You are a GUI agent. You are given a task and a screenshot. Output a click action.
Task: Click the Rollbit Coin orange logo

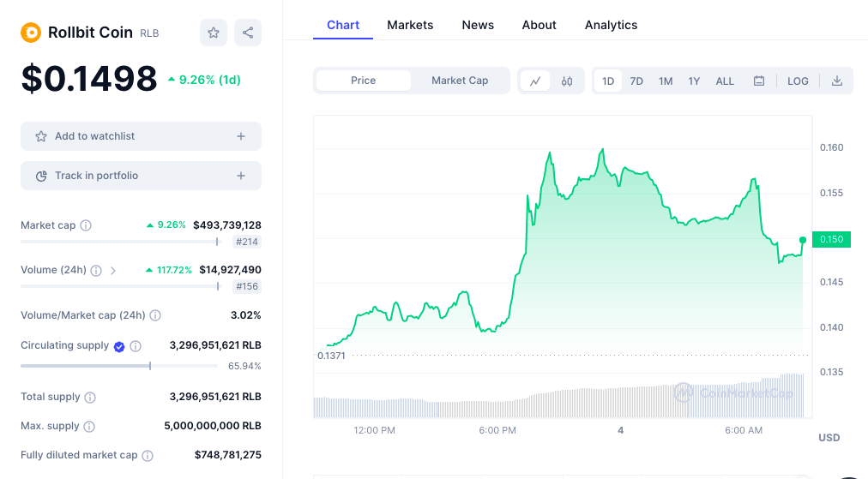pos(31,33)
